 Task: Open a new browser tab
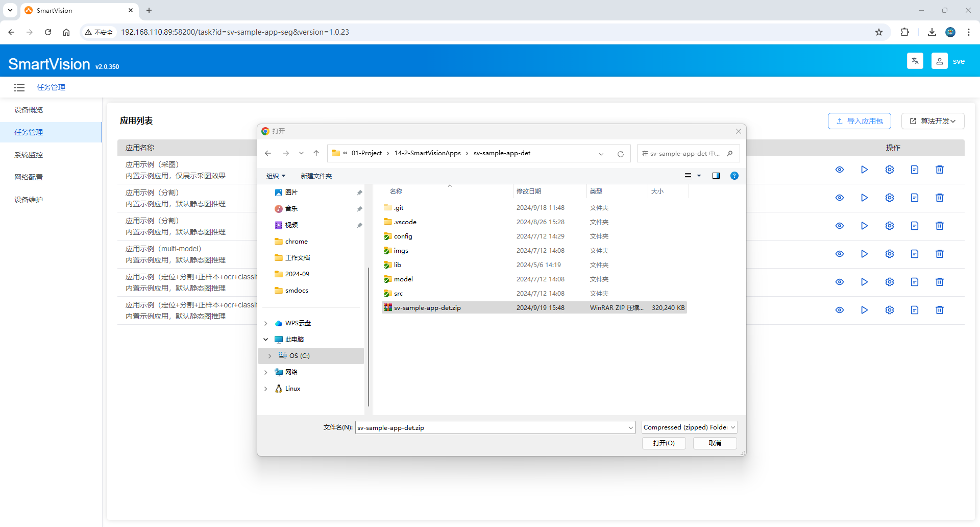pos(149,10)
